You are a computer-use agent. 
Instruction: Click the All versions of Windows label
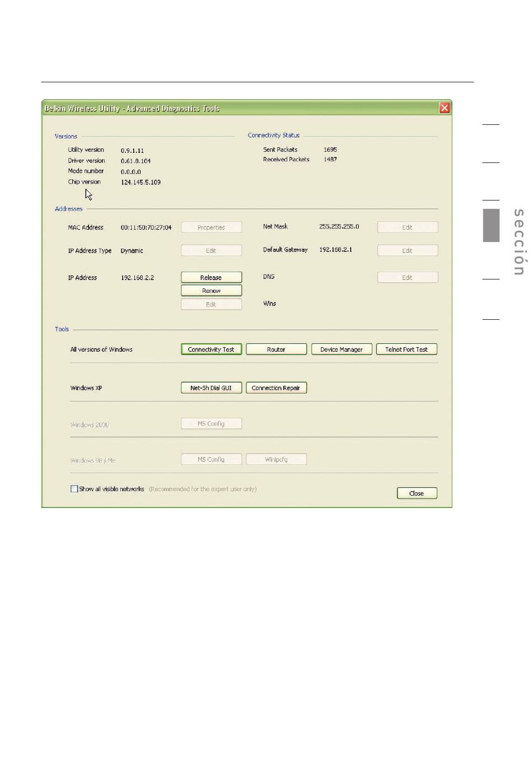[101, 349]
